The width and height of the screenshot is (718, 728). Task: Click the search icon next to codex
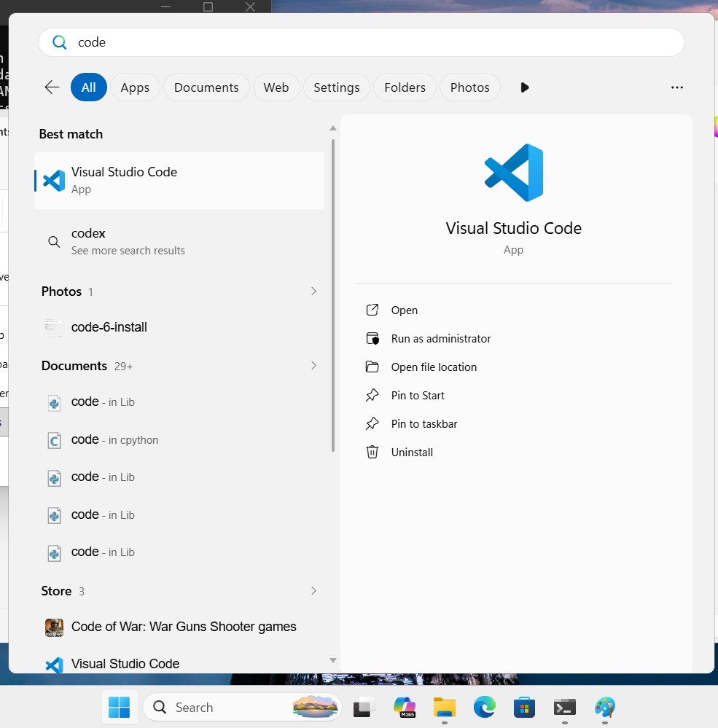(55, 241)
